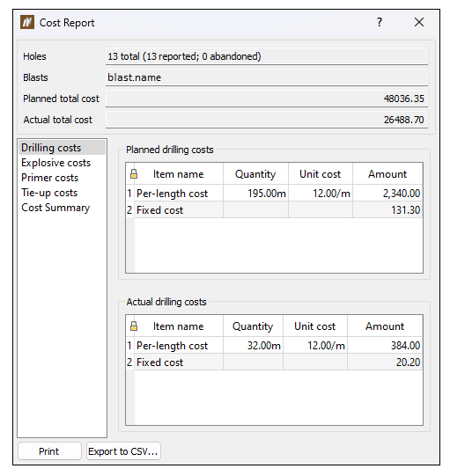450x476 pixels.
Task: Click the Blasts name field
Action: pos(267,77)
